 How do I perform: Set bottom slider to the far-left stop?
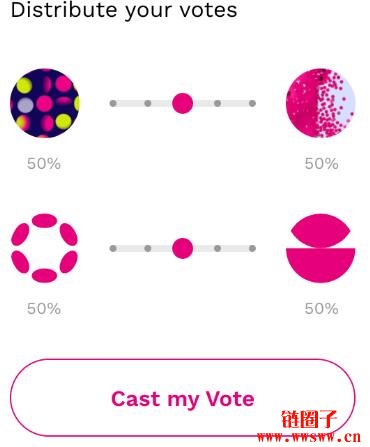tap(113, 248)
